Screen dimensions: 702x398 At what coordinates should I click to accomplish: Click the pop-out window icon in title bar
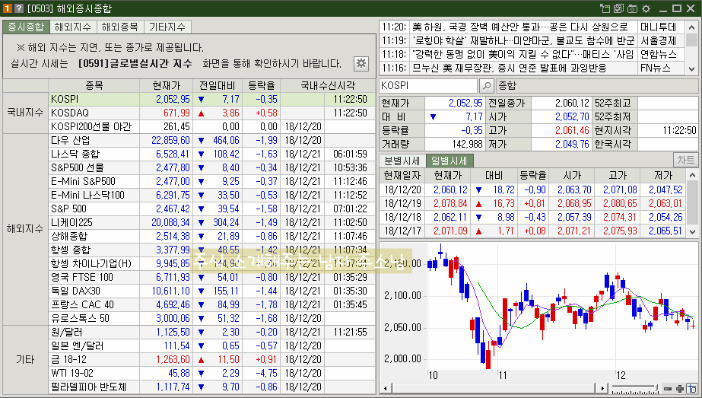(x=605, y=9)
